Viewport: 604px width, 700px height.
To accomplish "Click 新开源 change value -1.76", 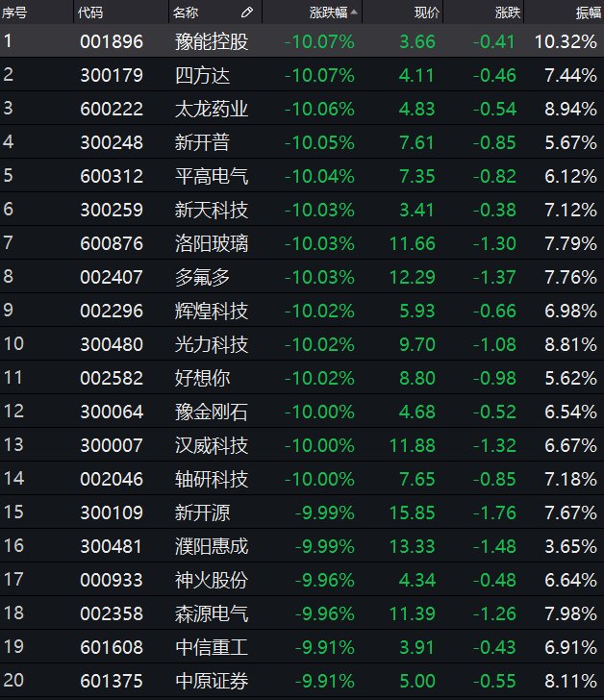I will click(494, 512).
